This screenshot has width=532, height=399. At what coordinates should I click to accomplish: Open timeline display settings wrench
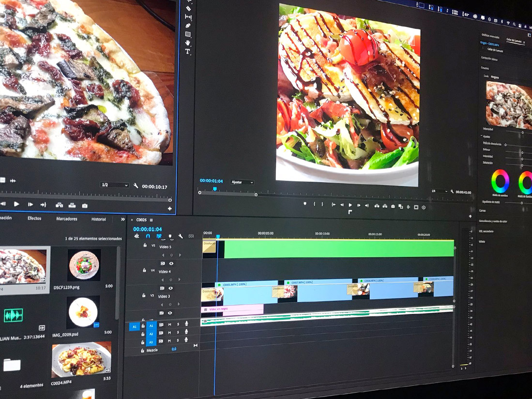click(x=181, y=236)
